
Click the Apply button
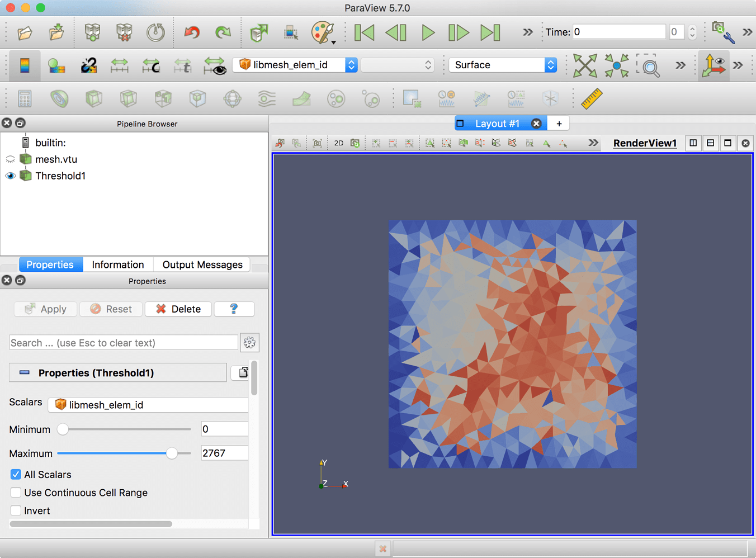coord(46,309)
